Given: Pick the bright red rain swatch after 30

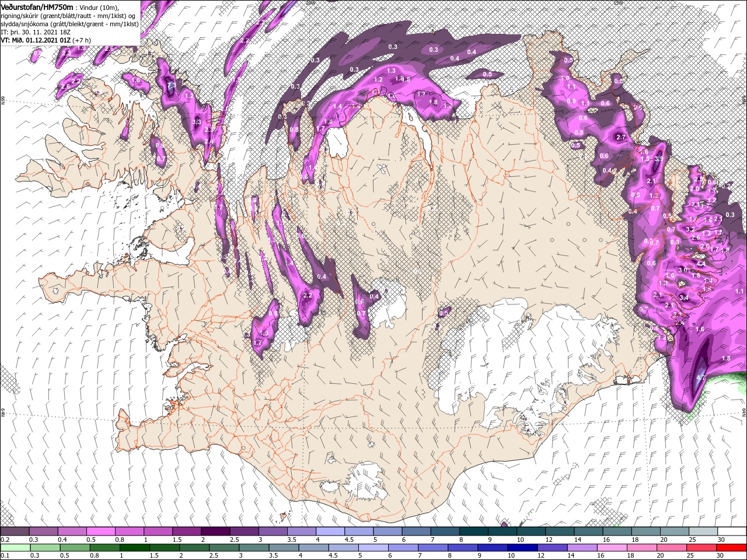Looking at the screenshot, I should pos(731,547).
